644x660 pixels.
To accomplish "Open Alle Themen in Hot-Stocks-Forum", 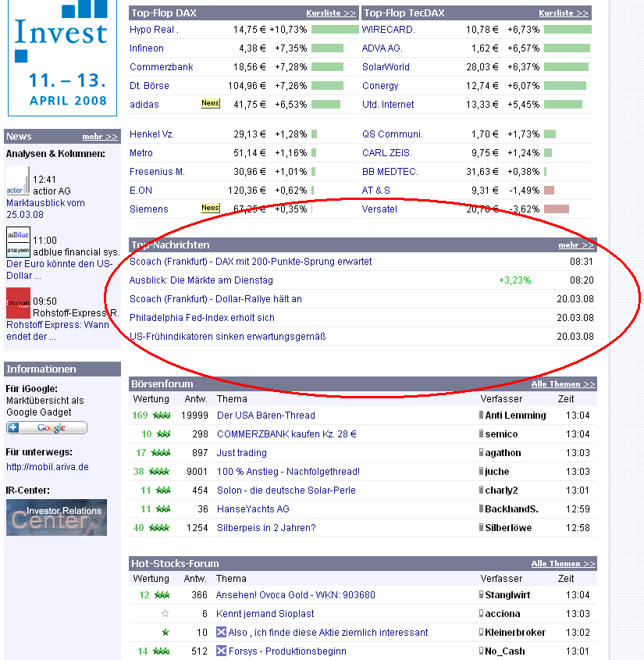I will tap(564, 564).
